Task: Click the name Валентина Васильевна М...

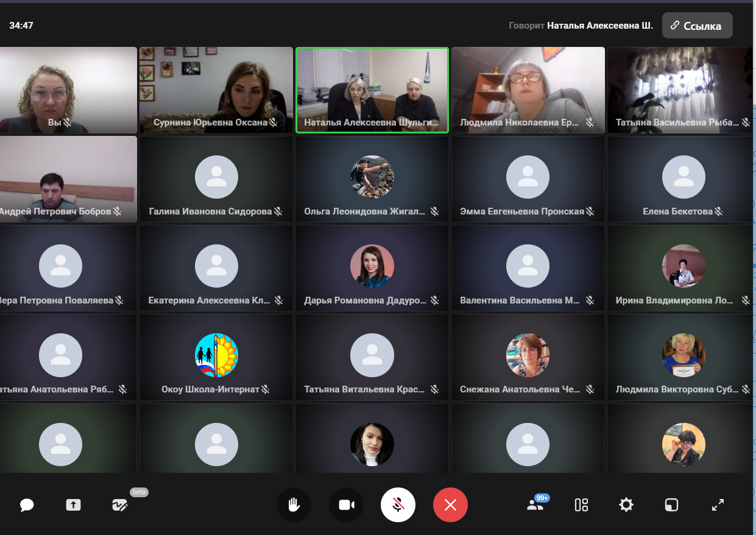Action: pyautogui.click(x=520, y=300)
